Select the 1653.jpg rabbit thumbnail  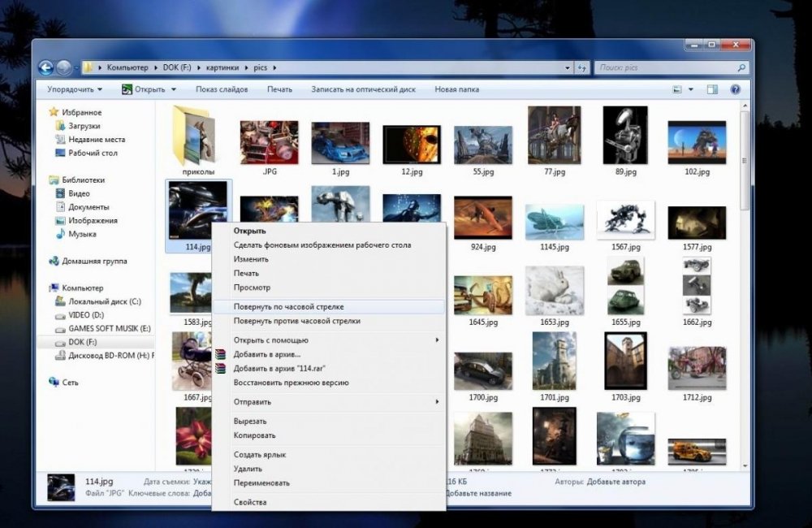(x=554, y=290)
